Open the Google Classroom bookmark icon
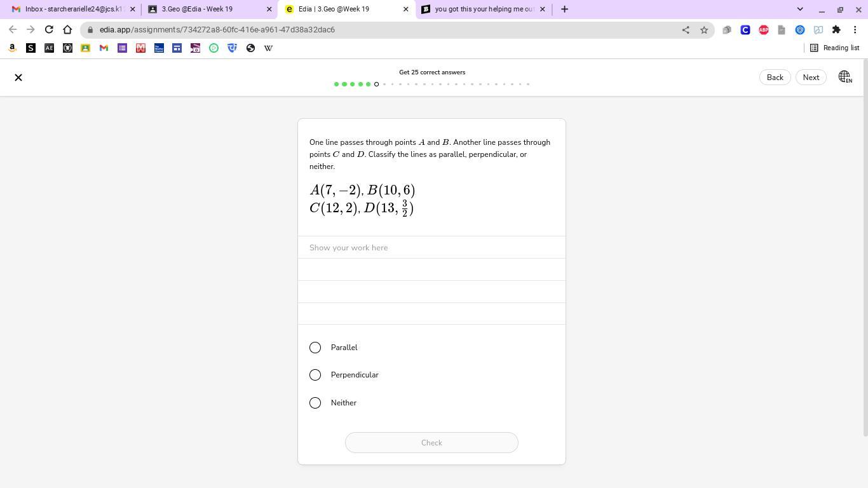868x488 pixels. [x=85, y=48]
